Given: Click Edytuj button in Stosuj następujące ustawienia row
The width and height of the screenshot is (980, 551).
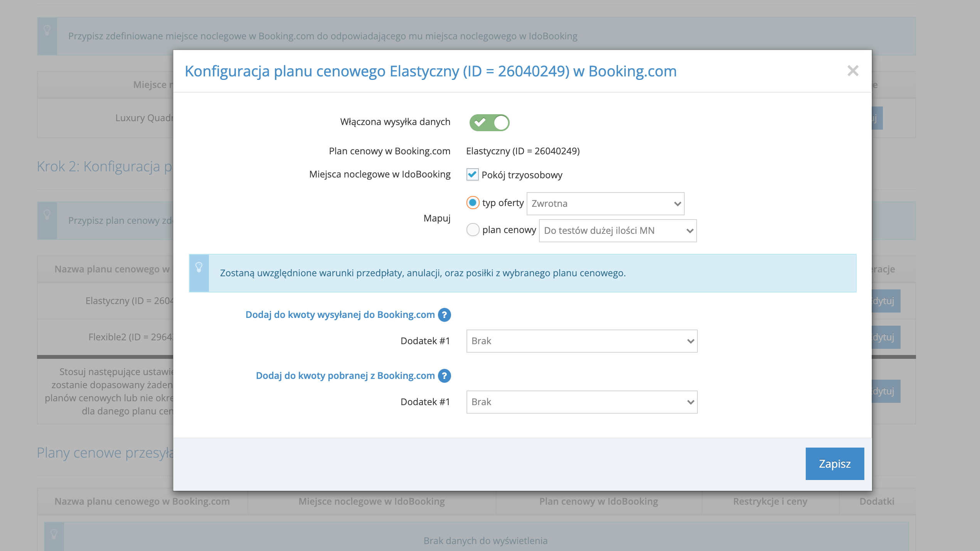Looking at the screenshot, I should [886, 391].
